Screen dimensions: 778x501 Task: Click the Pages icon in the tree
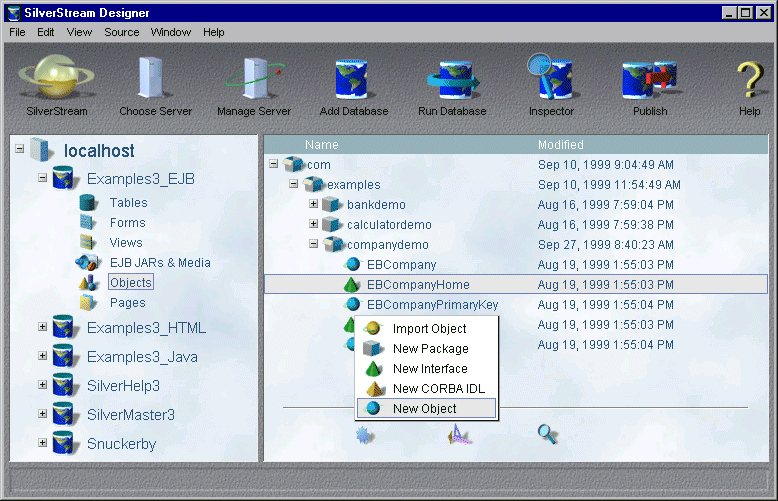[88, 302]
